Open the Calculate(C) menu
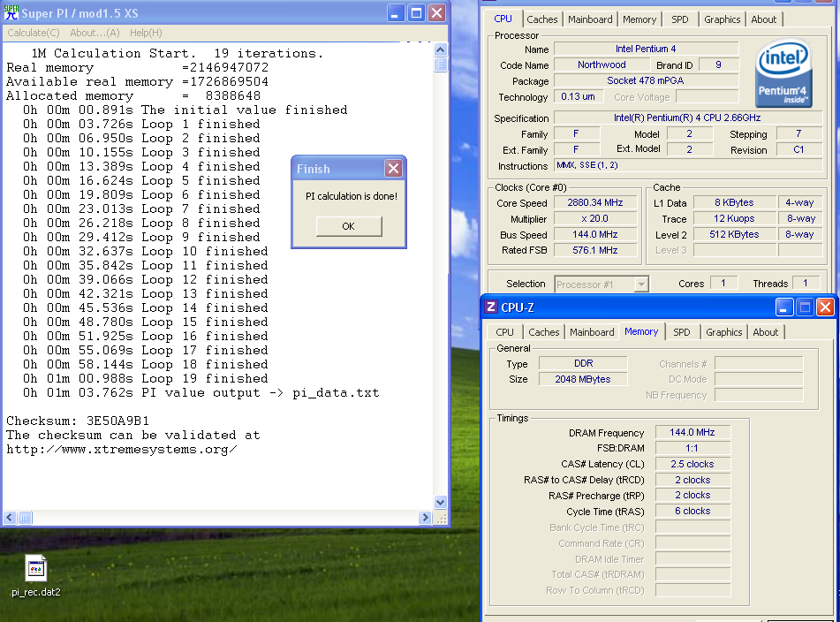Image resolution: width=840 pixels, height=622 pixels. pos(34,33)
